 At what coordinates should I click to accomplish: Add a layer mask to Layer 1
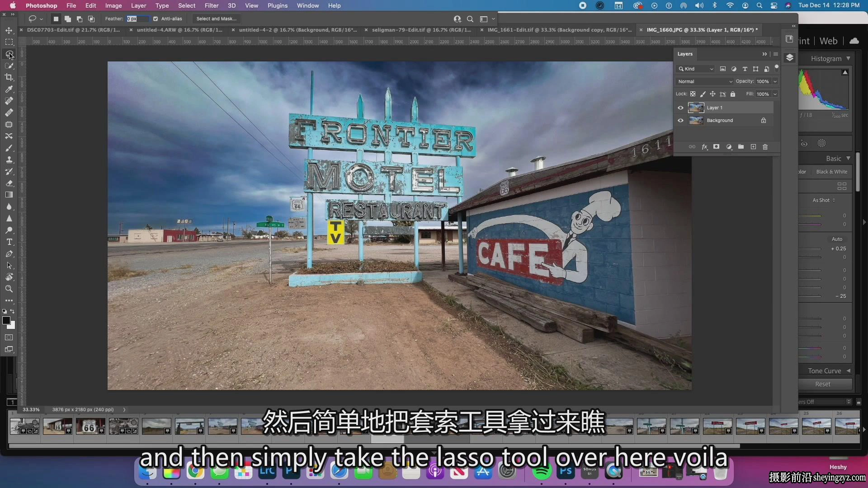[x=716, y=147]
